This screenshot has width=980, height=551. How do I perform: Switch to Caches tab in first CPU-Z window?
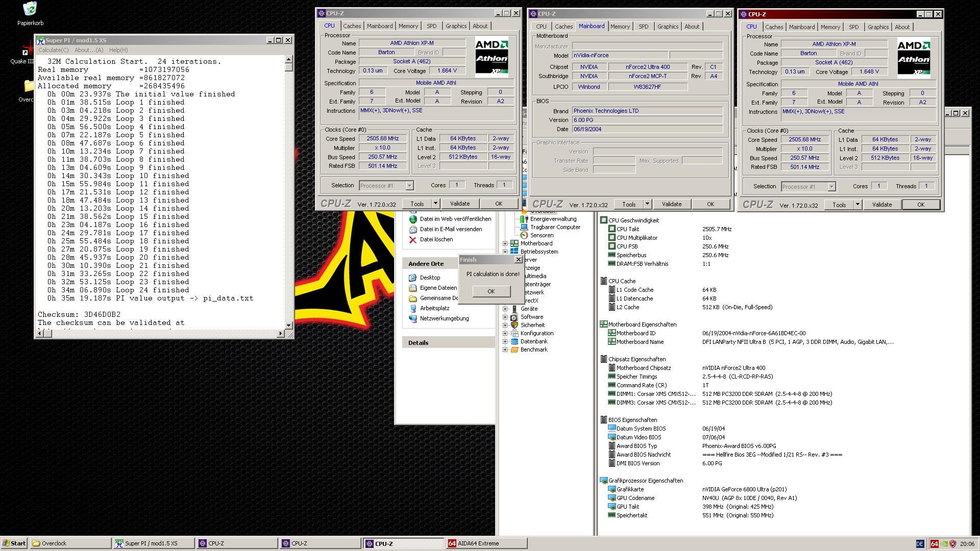click(352, 26)
